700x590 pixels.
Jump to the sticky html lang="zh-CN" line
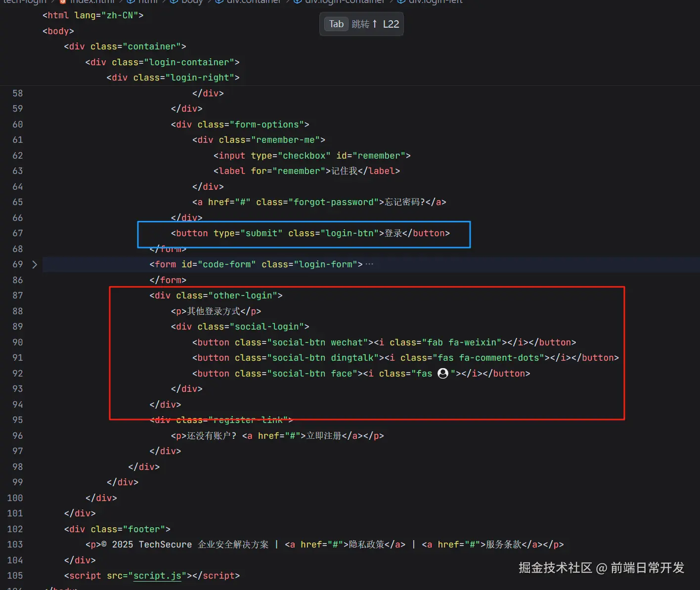click(x=93, y=15)
